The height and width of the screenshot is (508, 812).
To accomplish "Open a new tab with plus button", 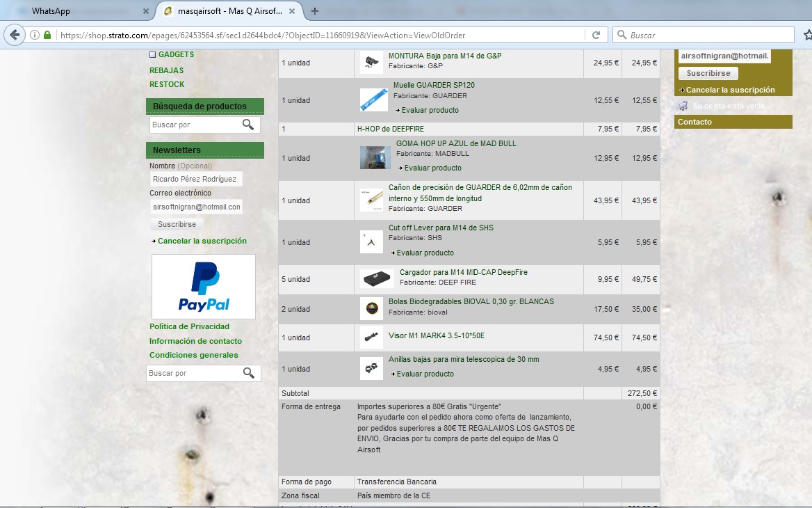I will tap(315, 11).
